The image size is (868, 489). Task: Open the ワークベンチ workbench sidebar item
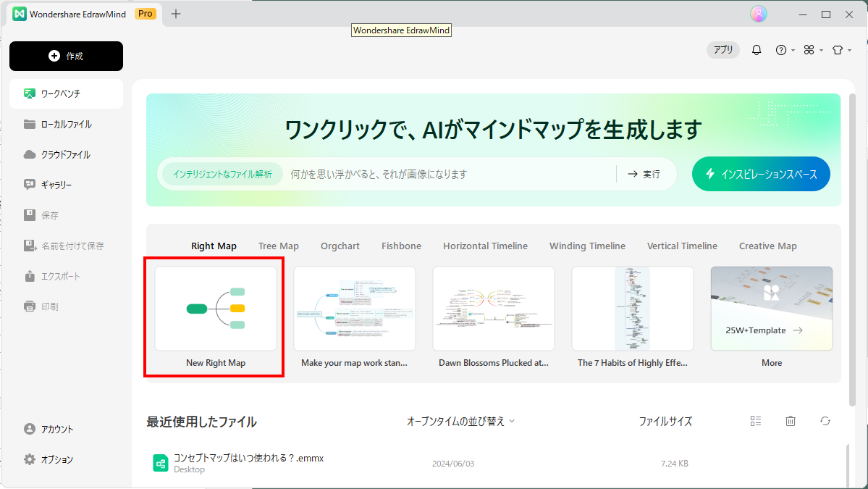pos(67,93)
